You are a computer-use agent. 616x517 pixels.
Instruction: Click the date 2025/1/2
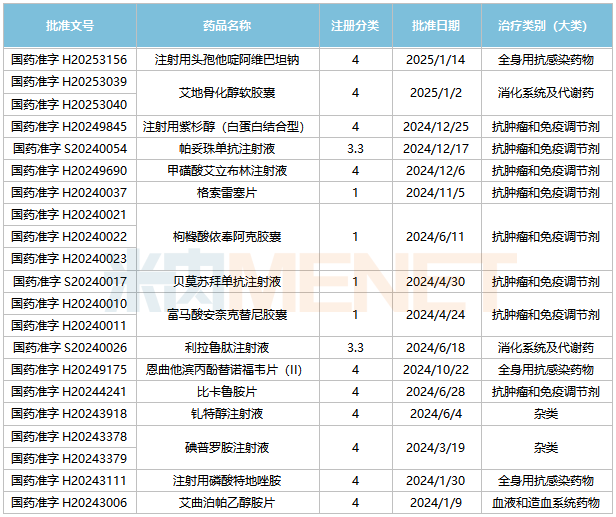[436, 93]
